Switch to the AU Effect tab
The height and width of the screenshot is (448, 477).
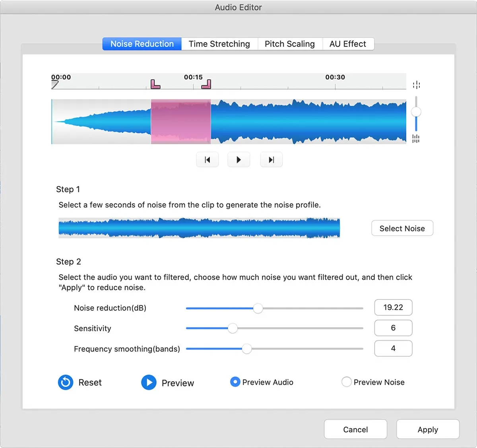pyautogui.click(x=347, y=44)
